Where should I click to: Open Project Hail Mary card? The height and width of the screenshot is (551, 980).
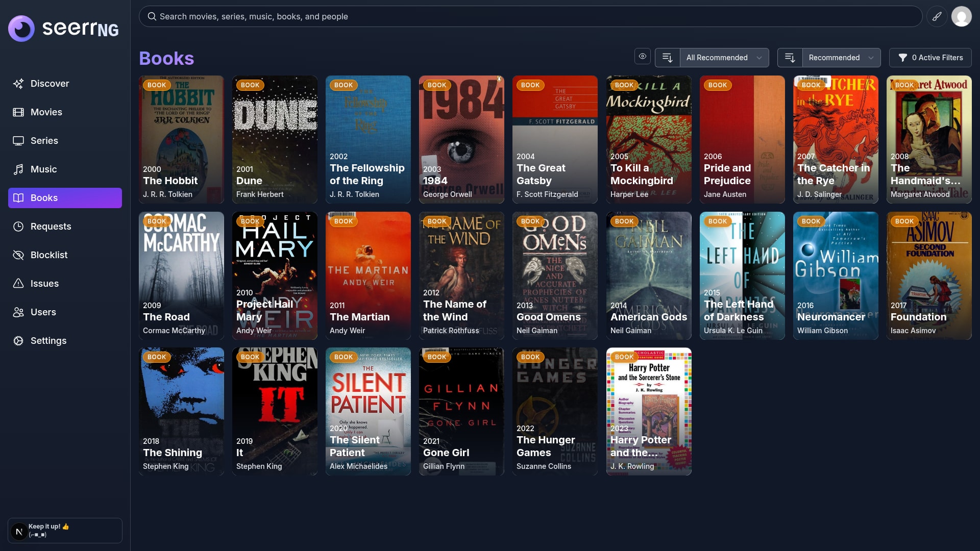click(x=275, y=276)
